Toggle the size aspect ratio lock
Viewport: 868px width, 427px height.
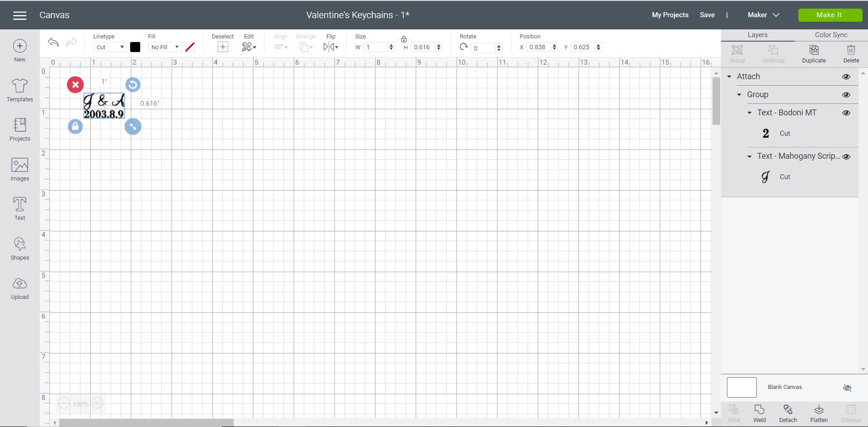(x=404, y=39)
